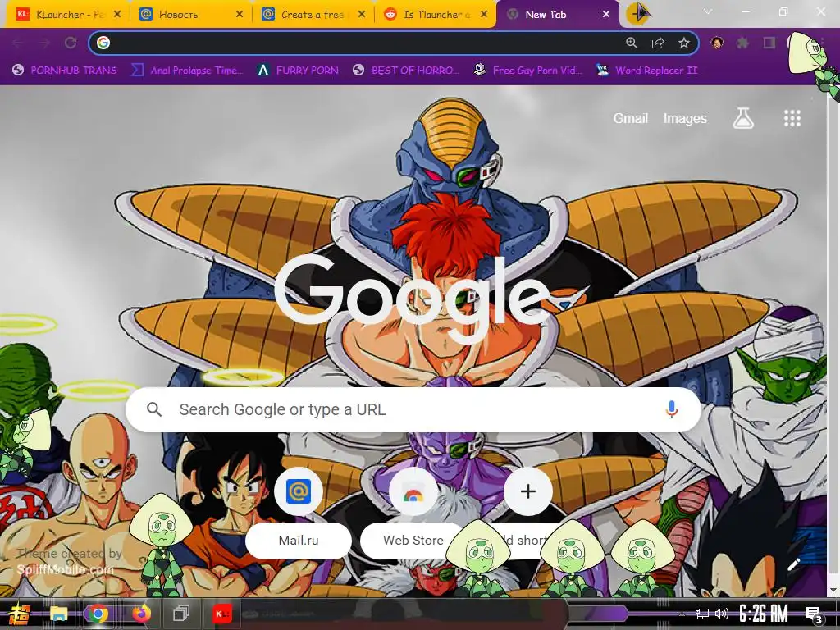
Task: Go back to previous page
Action: (18, 43)
